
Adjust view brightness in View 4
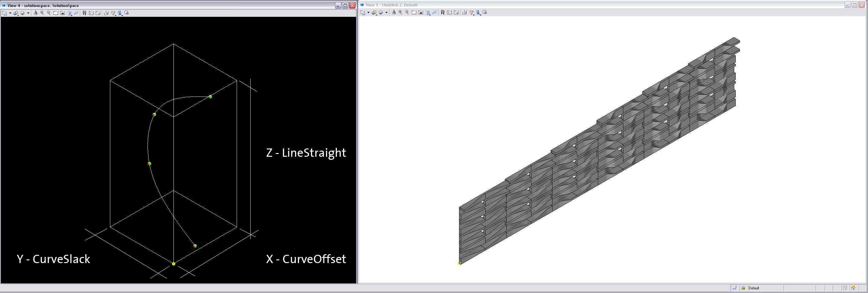(x=22, y=13)
